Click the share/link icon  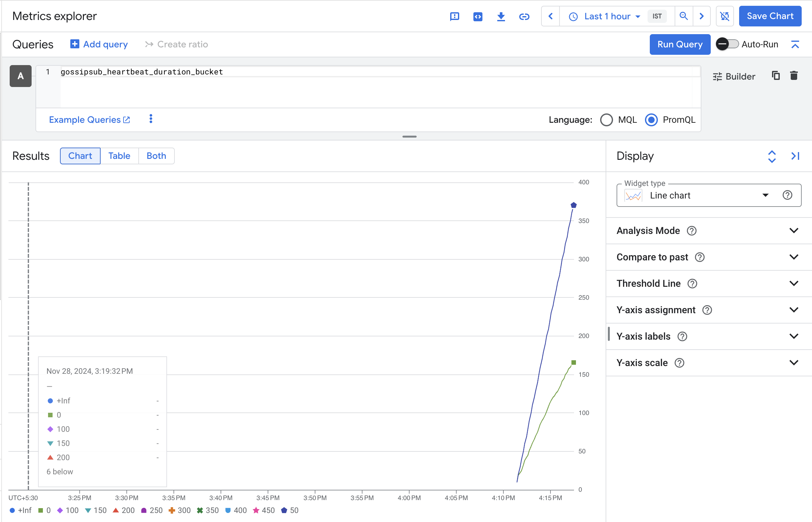coord(523,16)
